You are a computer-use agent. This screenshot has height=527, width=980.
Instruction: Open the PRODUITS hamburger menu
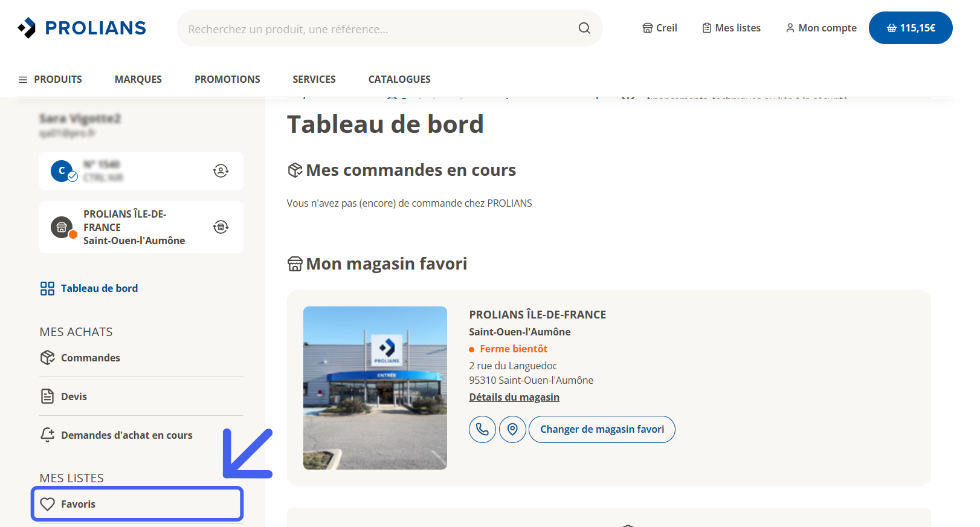coord(50,79)
